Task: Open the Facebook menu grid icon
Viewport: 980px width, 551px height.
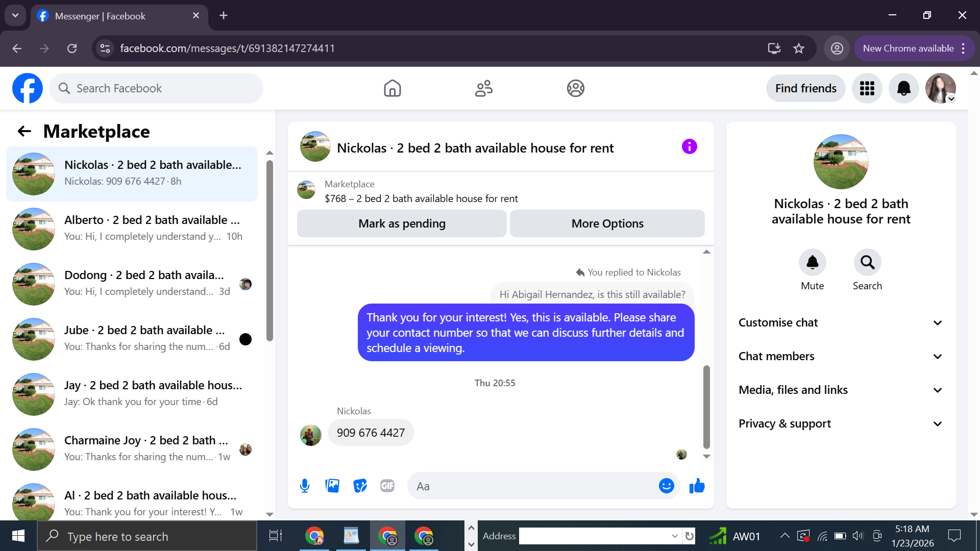Action: pos(867,88)
